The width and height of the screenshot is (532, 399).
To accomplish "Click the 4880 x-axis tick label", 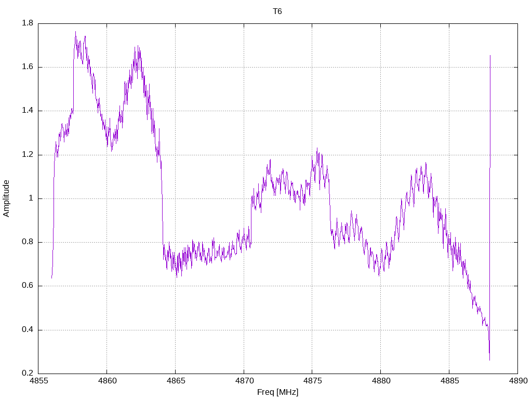I will (x=381, y=381).
